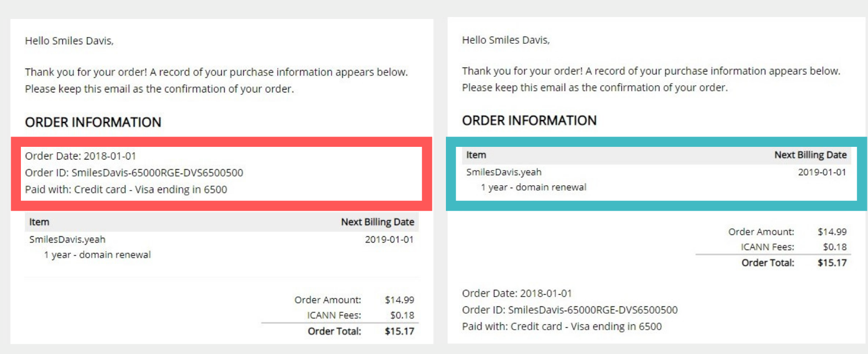Click 2019-01-01 date in teal box
Screen dimensions: 868x354
point(822,172)
